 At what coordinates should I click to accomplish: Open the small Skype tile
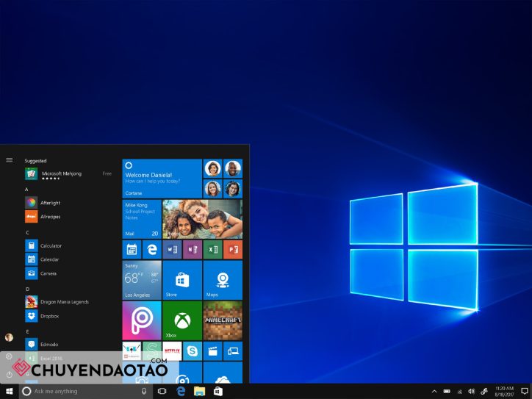193,351
